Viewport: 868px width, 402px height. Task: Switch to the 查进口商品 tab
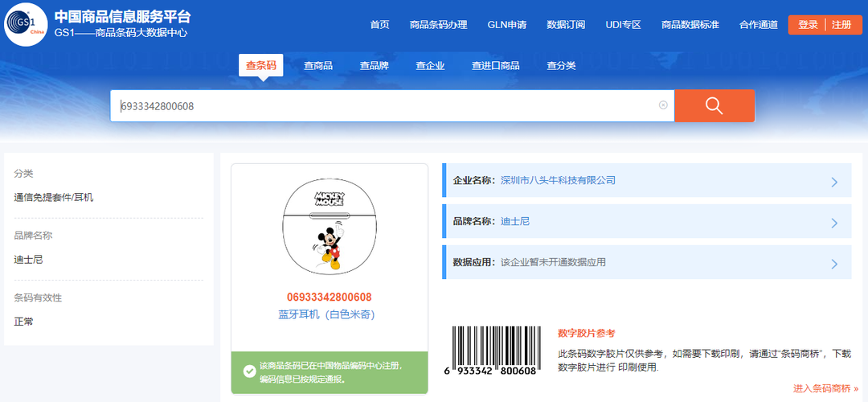(x=495, y=66)
